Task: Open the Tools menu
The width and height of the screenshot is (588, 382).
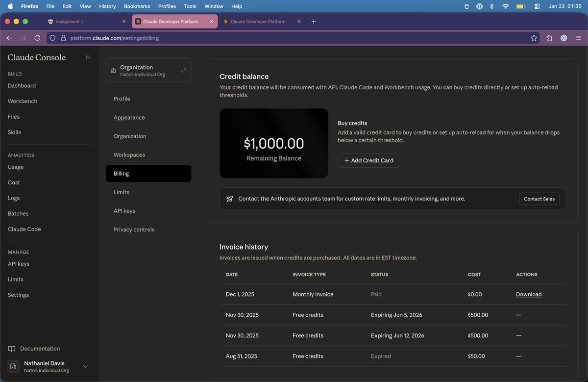Action: coord(190,6)
